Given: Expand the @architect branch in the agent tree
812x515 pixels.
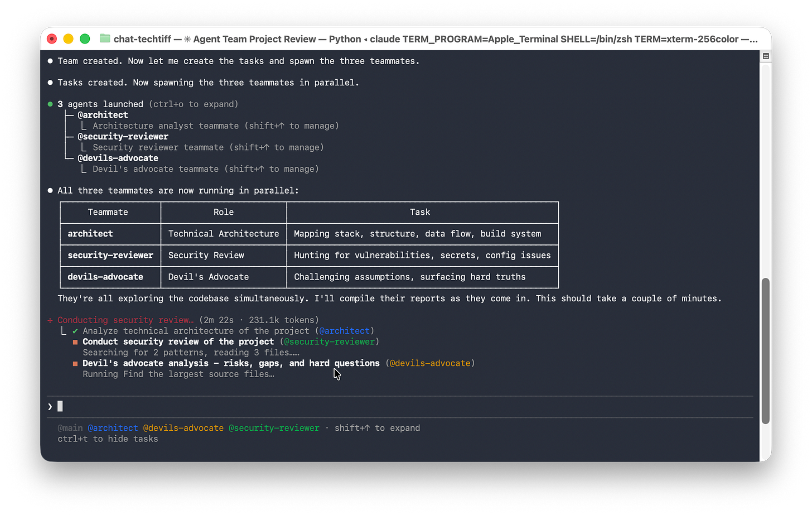Looking at the screenshot, I should pos(103,114).
